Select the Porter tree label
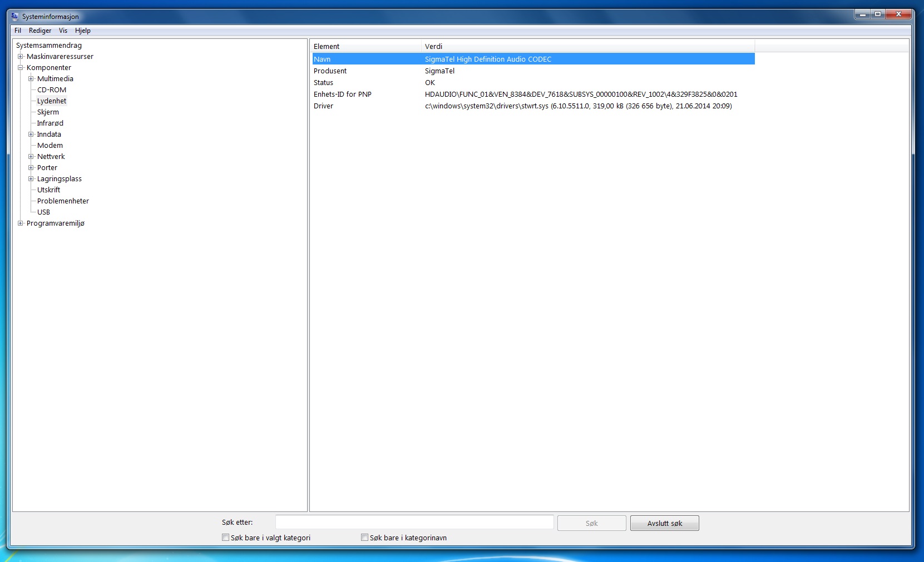Image resolution: width=924 pixels, height=562 pixels. [x=47, y=168]
